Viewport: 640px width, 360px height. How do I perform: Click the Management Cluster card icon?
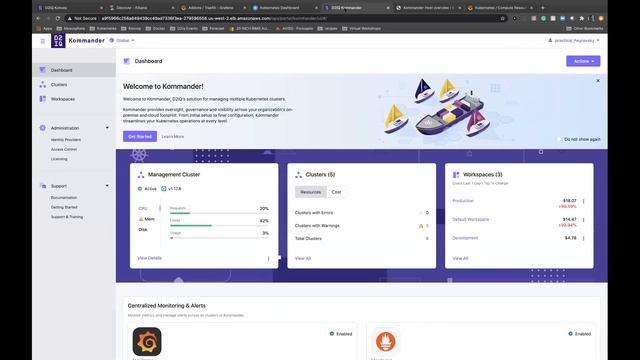click(x=141, y=175)
